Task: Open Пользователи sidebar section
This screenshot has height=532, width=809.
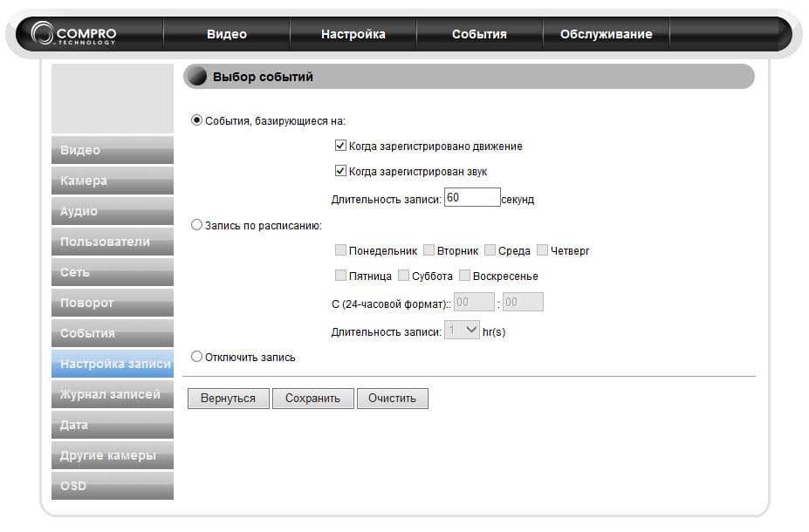Action: [x=113, y=242]
